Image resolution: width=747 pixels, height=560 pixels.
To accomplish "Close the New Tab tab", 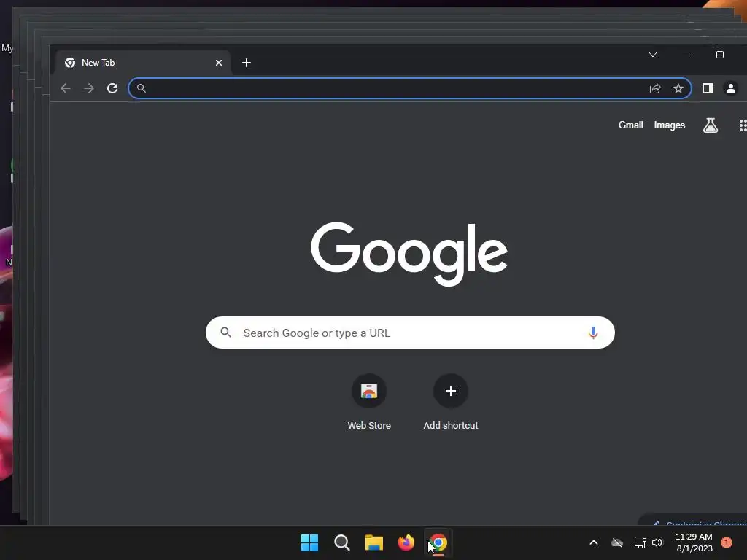I will [219, 63].
